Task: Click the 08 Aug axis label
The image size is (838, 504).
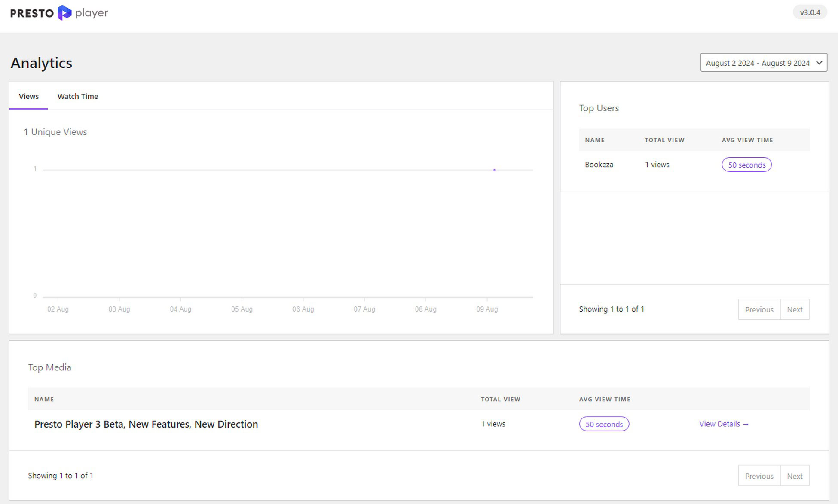Action: (x=426, y=309)
